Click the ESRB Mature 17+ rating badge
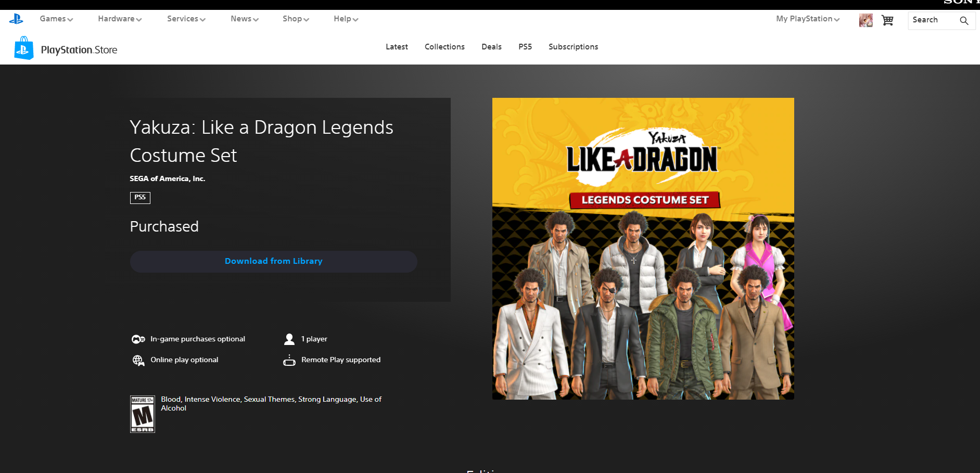Viewport: 980px width, 473px height. 142,414
